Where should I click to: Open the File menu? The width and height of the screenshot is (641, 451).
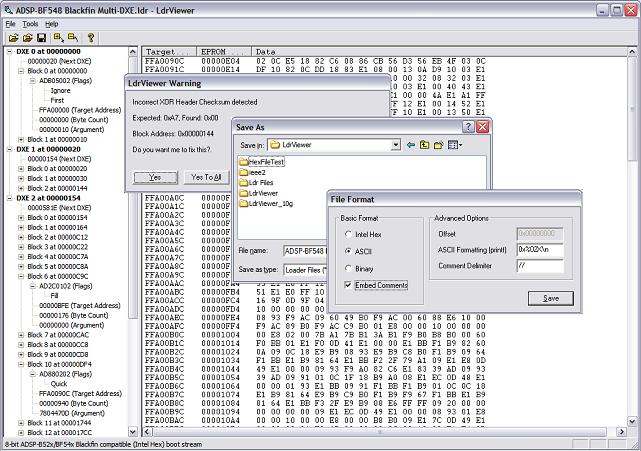[10, 24]
